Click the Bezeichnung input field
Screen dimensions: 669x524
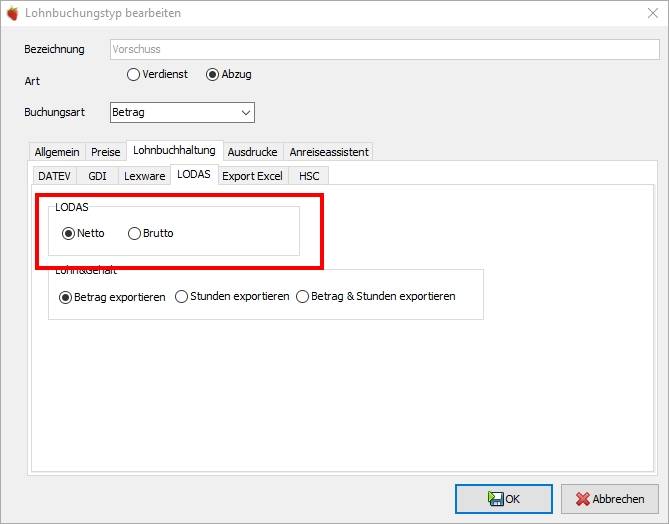coord(384,49)
